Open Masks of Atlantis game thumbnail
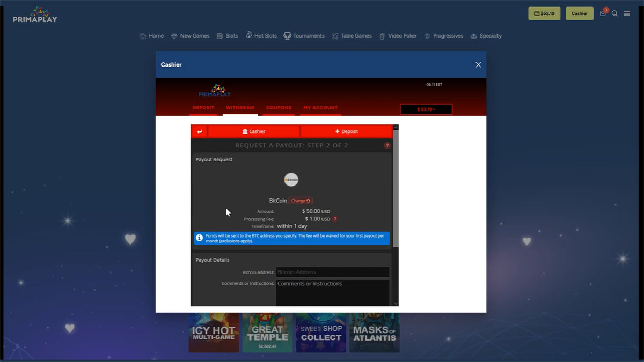This screenshot has width=644, height=362. point(375,333)
